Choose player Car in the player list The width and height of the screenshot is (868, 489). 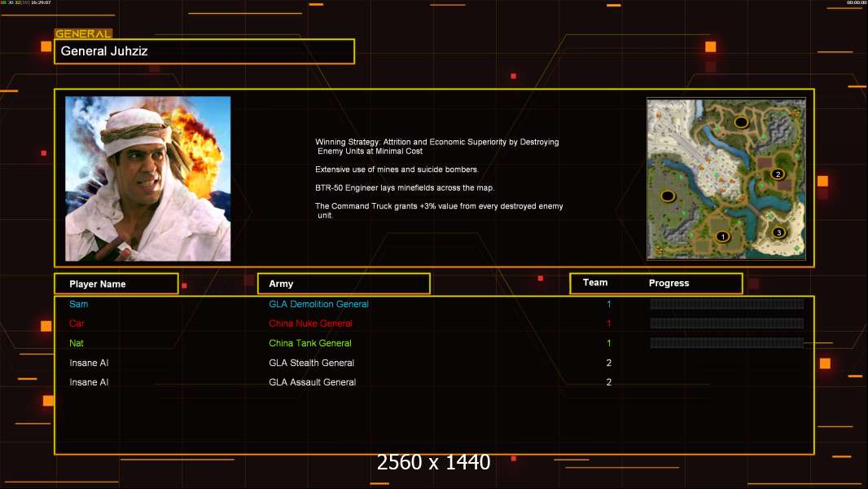coord(77,324)
